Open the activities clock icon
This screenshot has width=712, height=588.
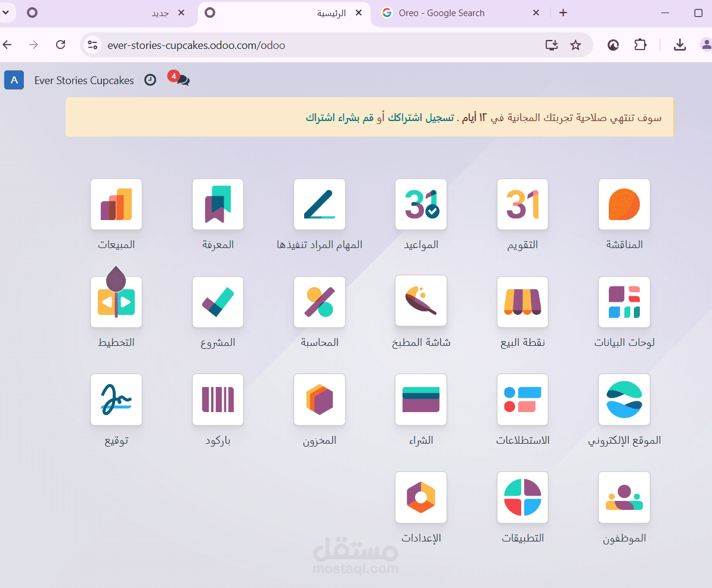(x=150, y=80)
